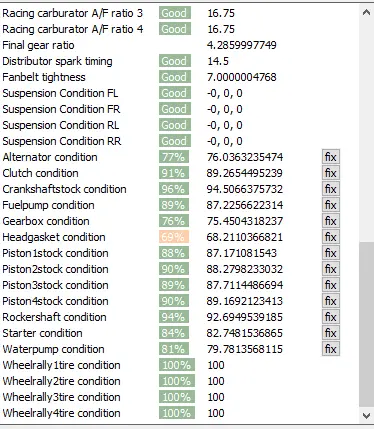Select the orange 69% Headgasket status badge
This screenshot has height=429, width=374.
pos(174,237)
